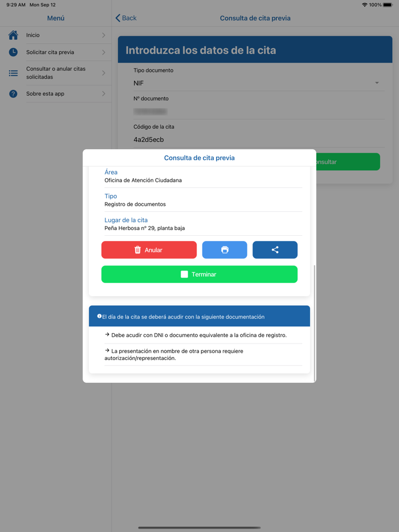The image size is (399, 532).
Task: Tap the chevron on Solicitar cita previa row
Action: pos(104,52)
